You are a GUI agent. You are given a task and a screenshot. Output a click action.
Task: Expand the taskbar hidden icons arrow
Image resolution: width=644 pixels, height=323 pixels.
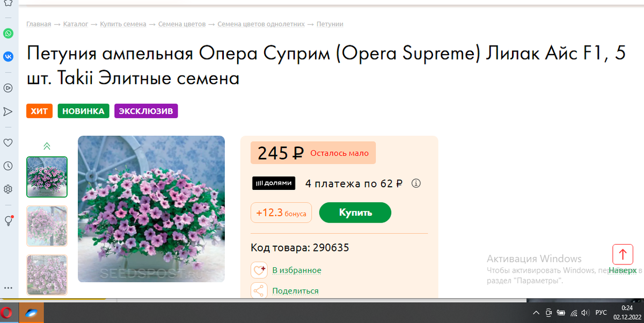[x=536, y=312]
